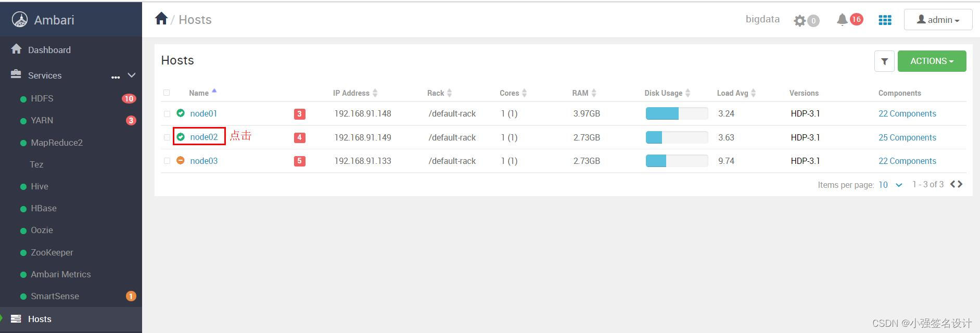The height and width of the screenshot is (333, 980).
Task: Click node01 red alert badge 3
Action: 299,114
